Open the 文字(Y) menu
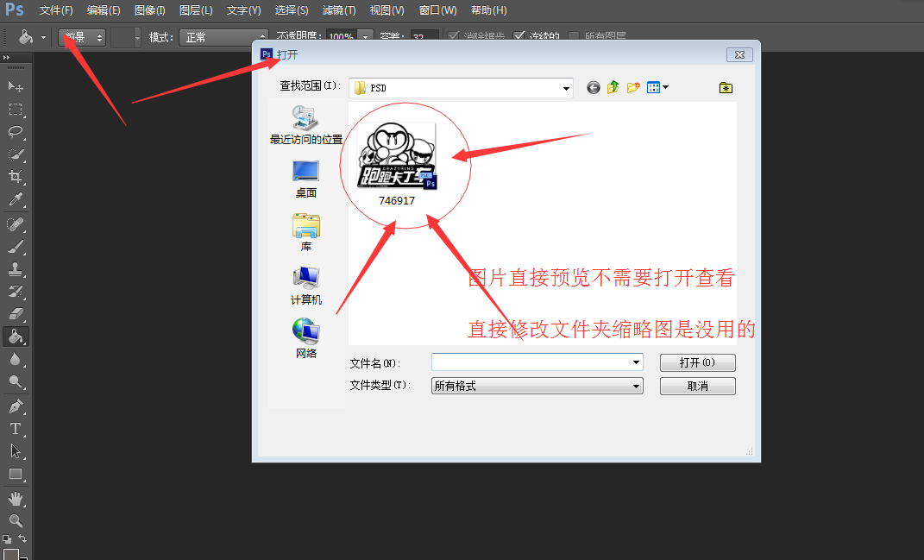The width and height of the screenshot is (924, 560). pyautogui.click(x=243, y=10)
